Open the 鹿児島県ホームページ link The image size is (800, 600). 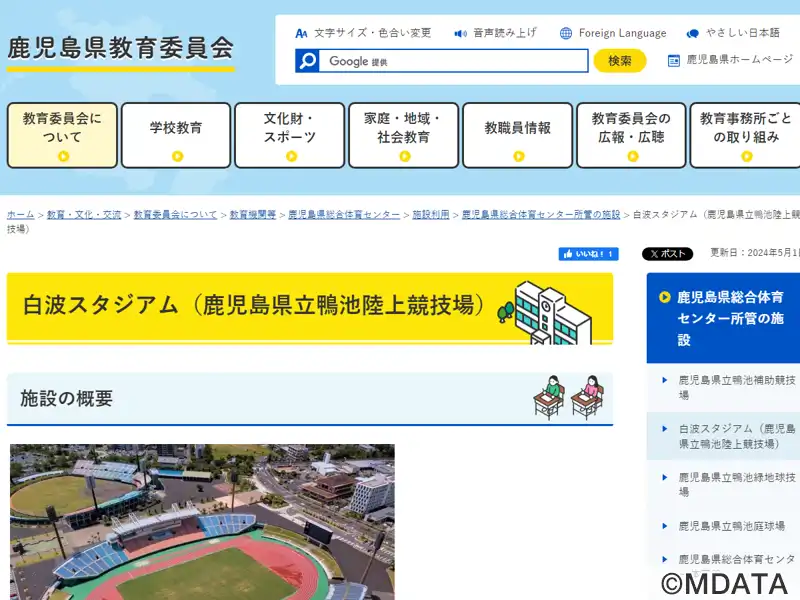click(x=730, y=60)
